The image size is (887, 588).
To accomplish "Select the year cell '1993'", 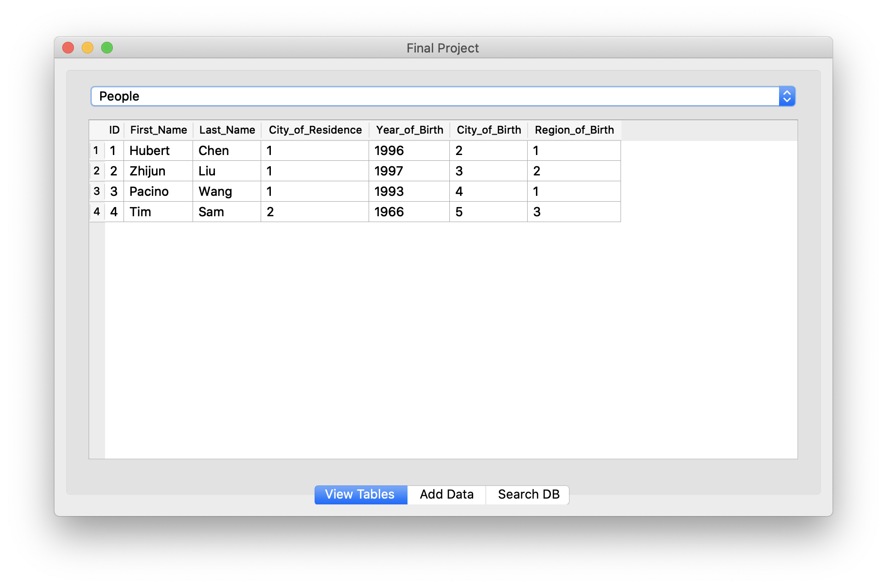I will [409, 191].
